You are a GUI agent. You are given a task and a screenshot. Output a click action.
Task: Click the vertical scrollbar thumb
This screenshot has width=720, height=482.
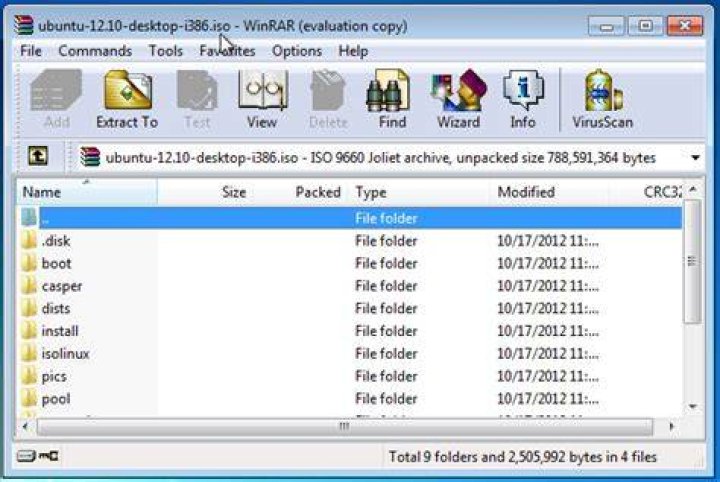click(692, 262)
